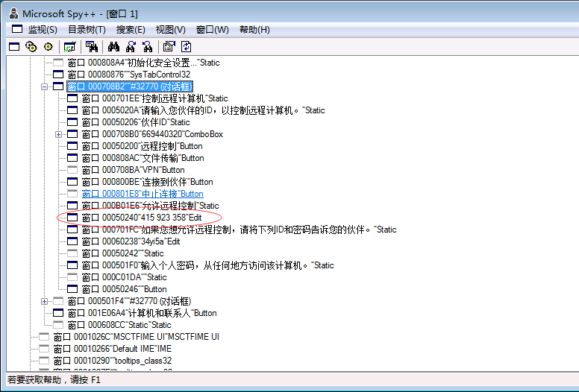
Task: Select the 000701EE 控制远程计算机 Static row
Action: coord(154,98)
